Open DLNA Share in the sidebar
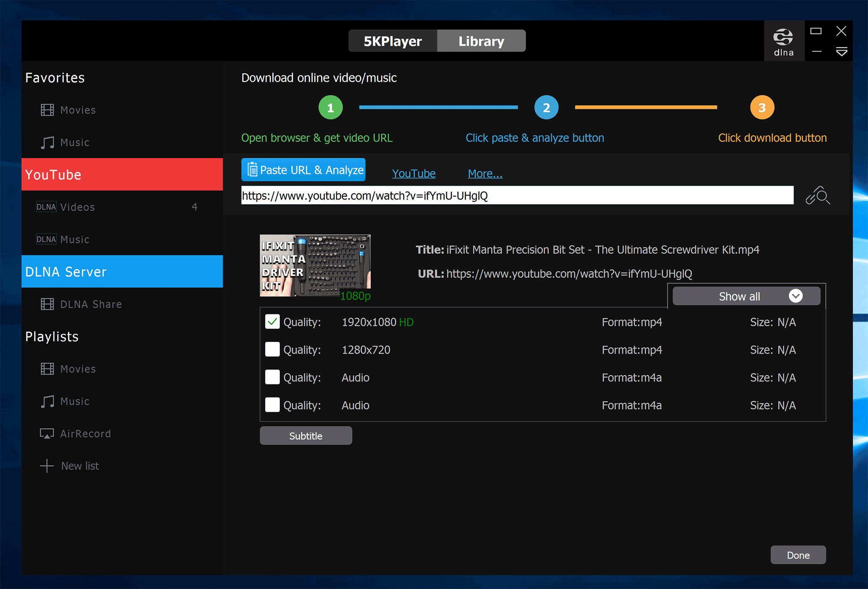The image size is (868, 589). coord(122,304)
